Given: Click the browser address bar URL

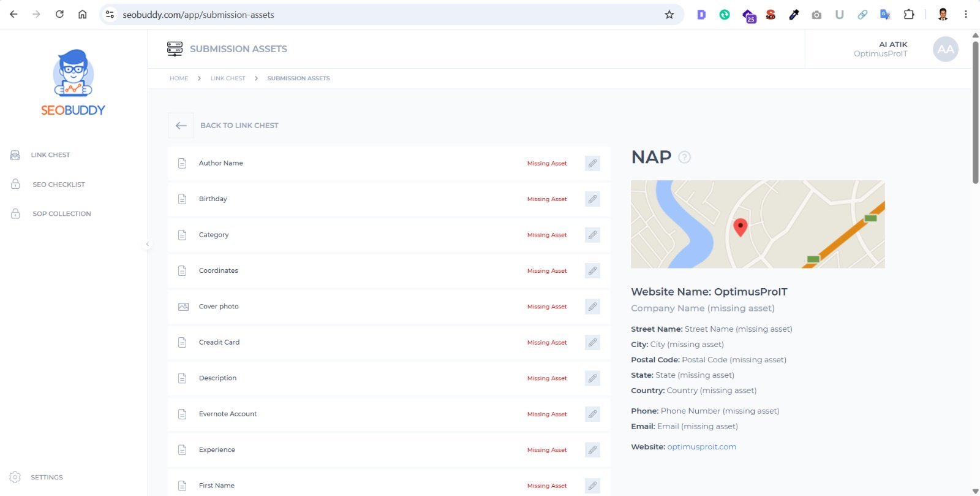Looking at the screenshot, I should point(198,15).
